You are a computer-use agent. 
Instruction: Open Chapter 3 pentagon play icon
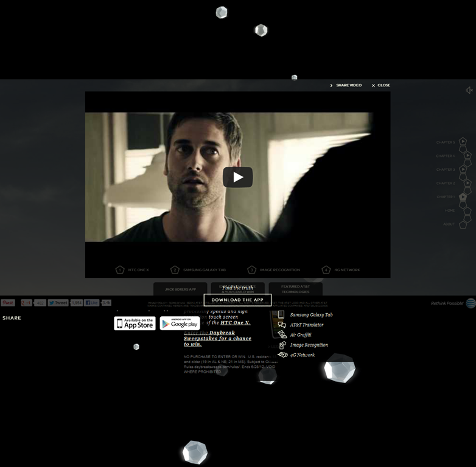pyautogui.click(x=463, y=169)
